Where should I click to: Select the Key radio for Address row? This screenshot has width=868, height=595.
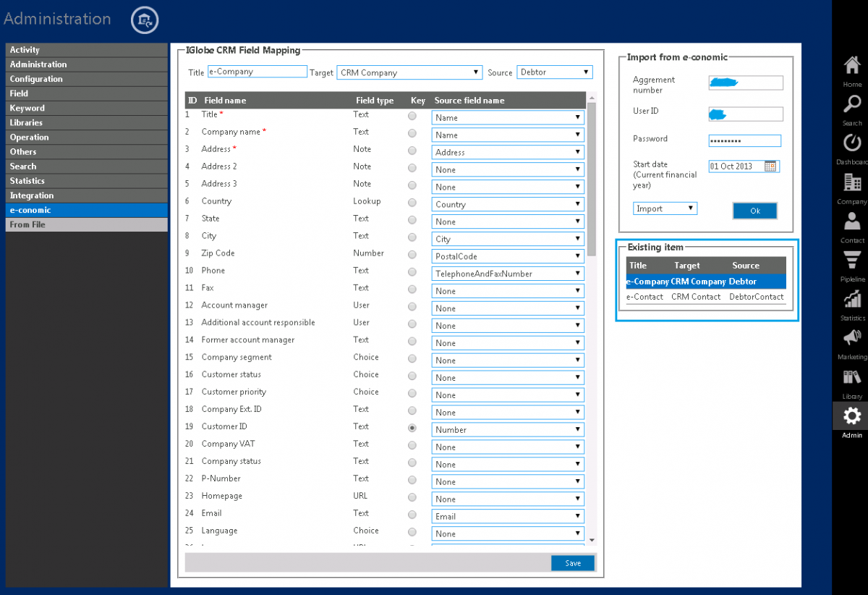(412, 151)
